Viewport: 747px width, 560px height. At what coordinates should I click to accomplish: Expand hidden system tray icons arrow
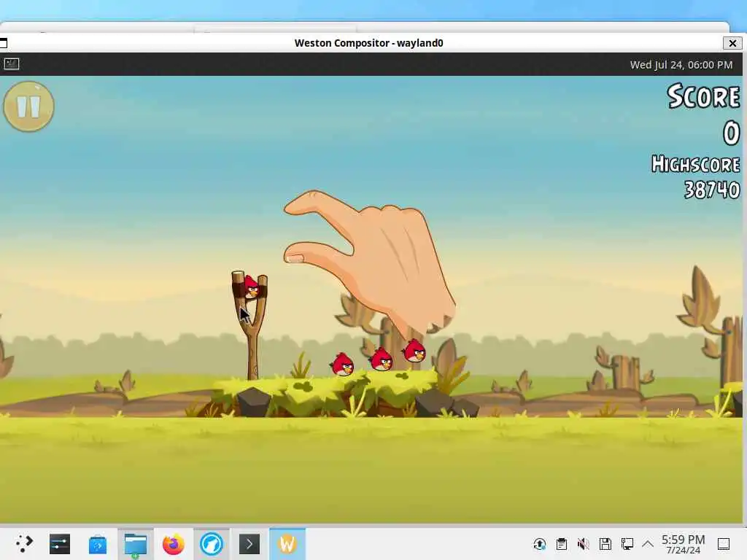point(648,544)
